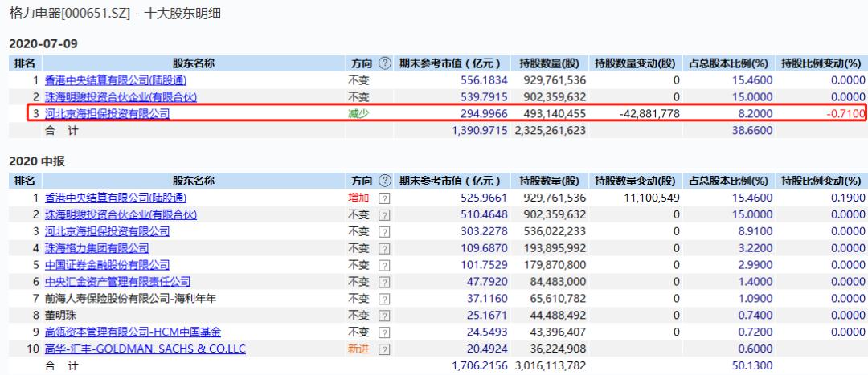Open the 中央汇金资产管理有限责任公司 link

[118, 282]
